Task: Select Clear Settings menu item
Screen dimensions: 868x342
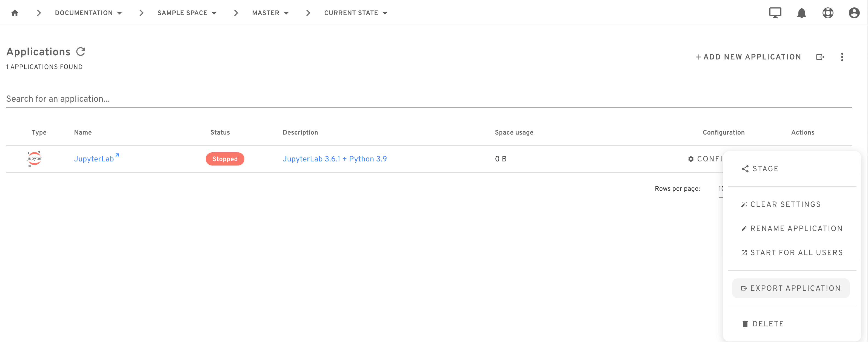Action: coord(781,204)
